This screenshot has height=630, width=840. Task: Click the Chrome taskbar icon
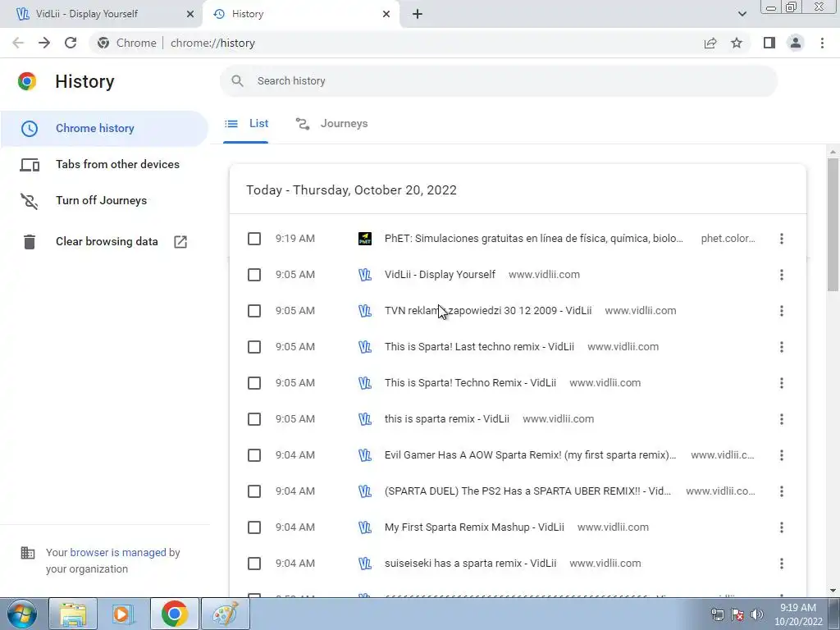pyautogui.click(x=174, y=614)
